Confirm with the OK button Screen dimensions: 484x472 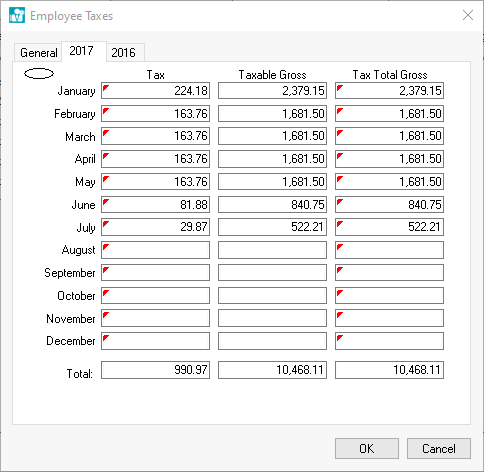367,449
